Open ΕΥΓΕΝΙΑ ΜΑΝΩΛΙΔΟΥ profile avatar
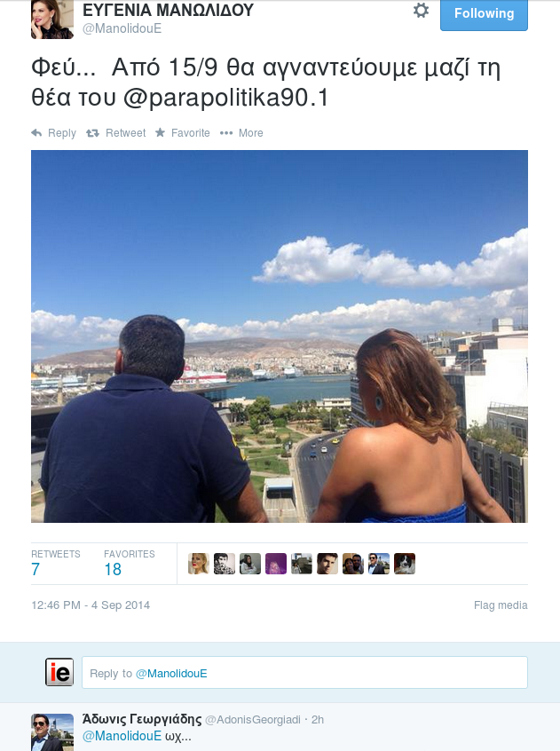This screenshot has height=751, width=560. pyautogui.click(x=52, y=20)
